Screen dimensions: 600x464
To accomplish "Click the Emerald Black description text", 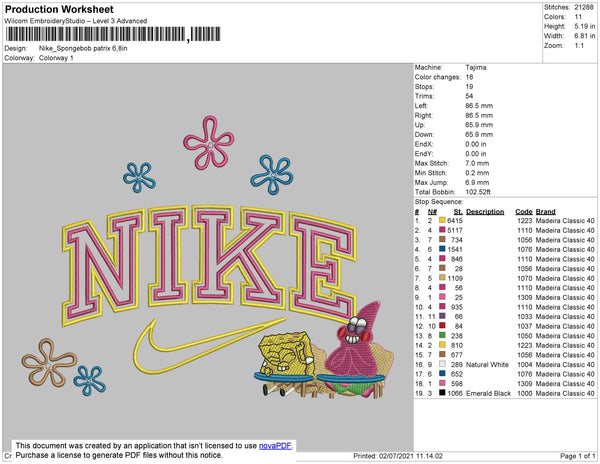I will [x=488, y=393].
